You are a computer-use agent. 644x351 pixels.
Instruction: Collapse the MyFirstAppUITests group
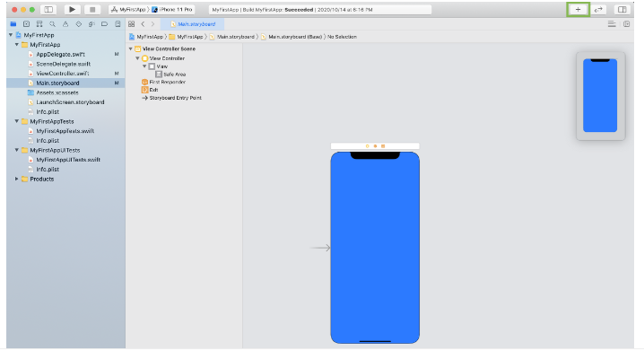coord(17,150)
